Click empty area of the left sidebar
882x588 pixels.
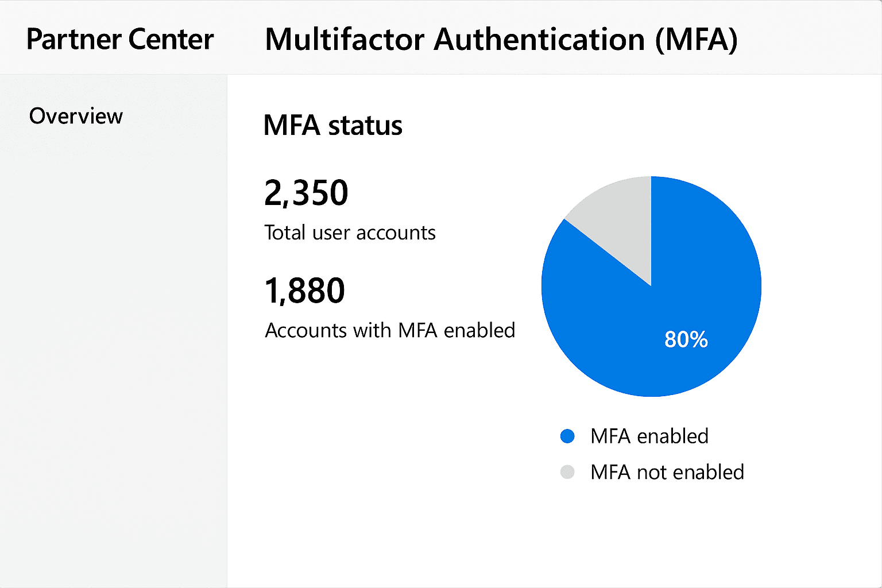(x=114, y=345)
